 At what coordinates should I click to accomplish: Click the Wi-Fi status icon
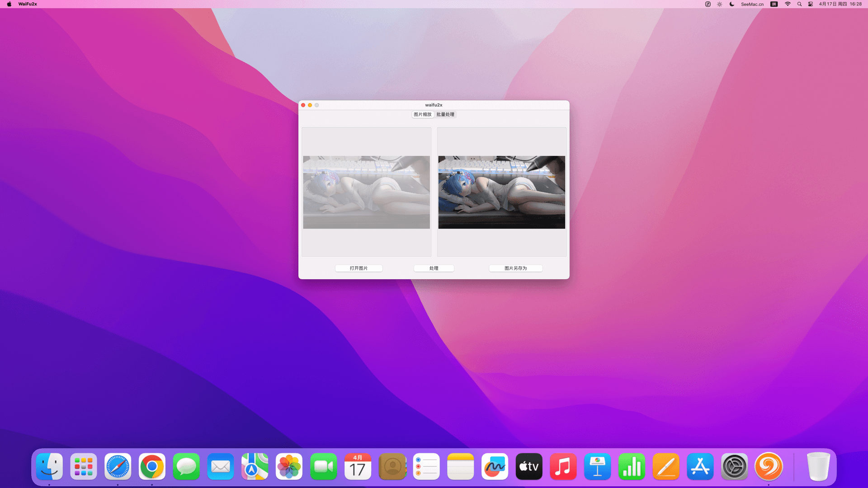pos(788,4)
